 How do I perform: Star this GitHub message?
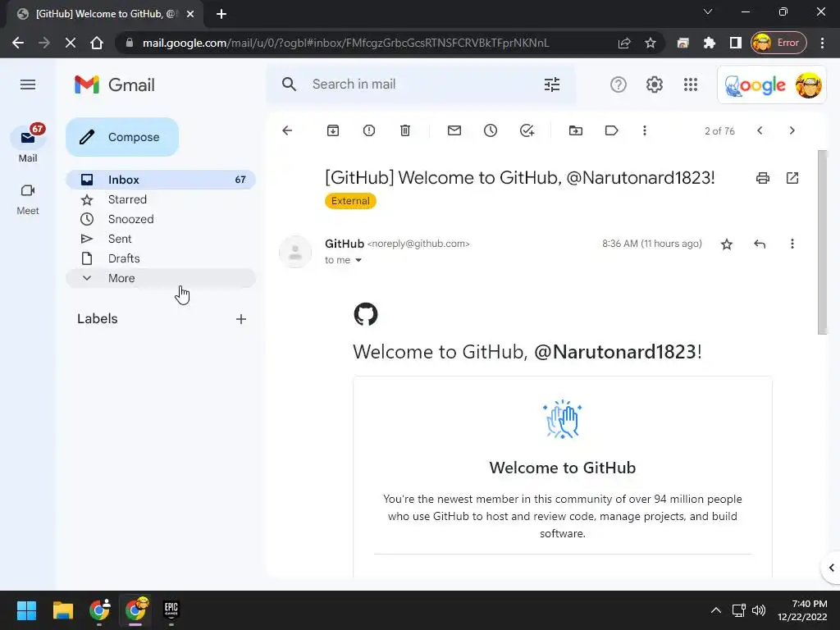click(727, 244)
